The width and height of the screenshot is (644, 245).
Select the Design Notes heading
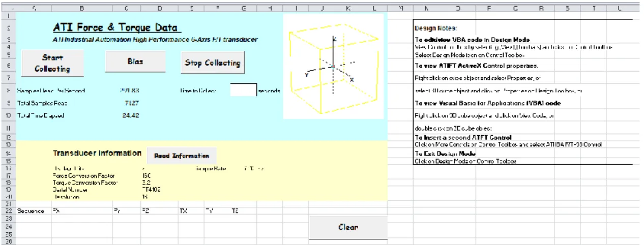point(436,28)
